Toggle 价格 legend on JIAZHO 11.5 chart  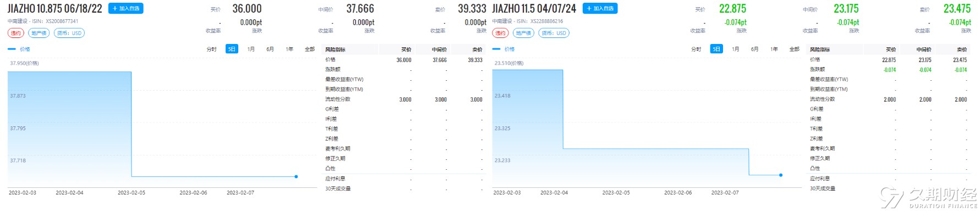504,49
